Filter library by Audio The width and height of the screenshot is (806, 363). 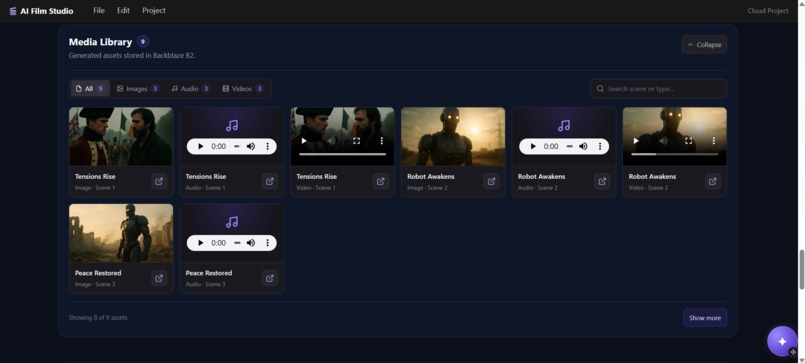(190, 88)
